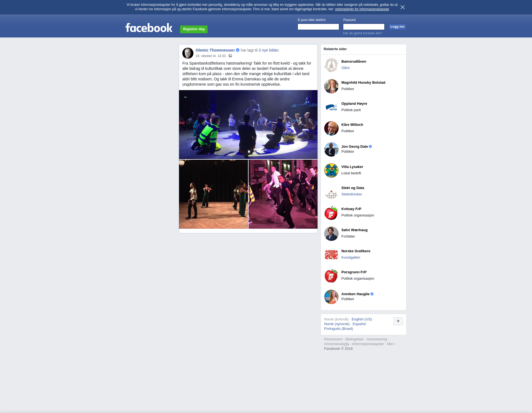Open Kåre Willoch avatar
The width and height of the screenshot is (532, 413).
tap(331, 128)
